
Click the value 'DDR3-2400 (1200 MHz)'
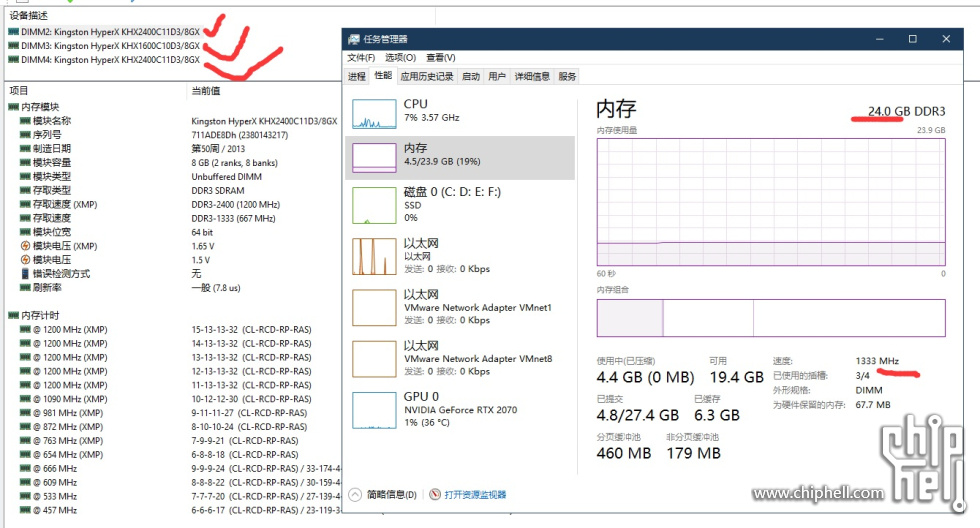click(x=236, y=204)
